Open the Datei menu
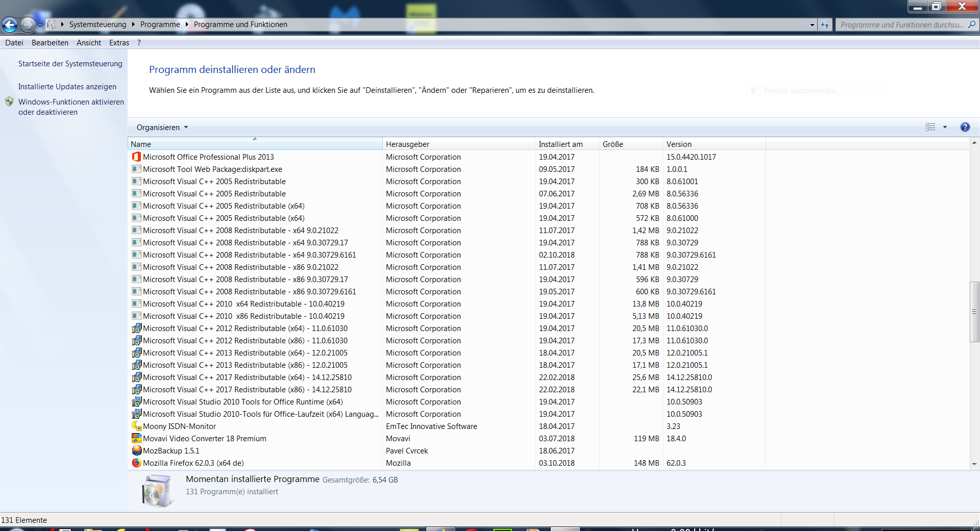This screenshot has height=531, width=980. pos(14,43)
